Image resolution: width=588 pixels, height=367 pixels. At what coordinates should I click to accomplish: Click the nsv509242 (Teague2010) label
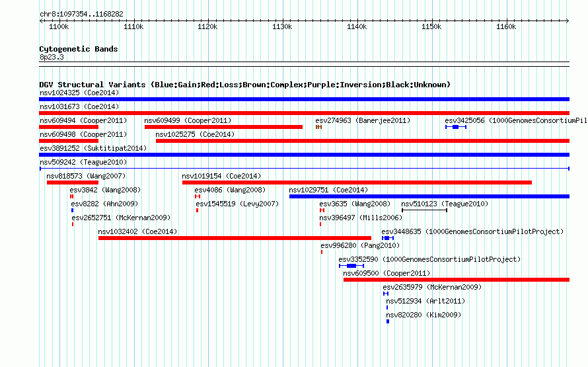tap(83, 162)
